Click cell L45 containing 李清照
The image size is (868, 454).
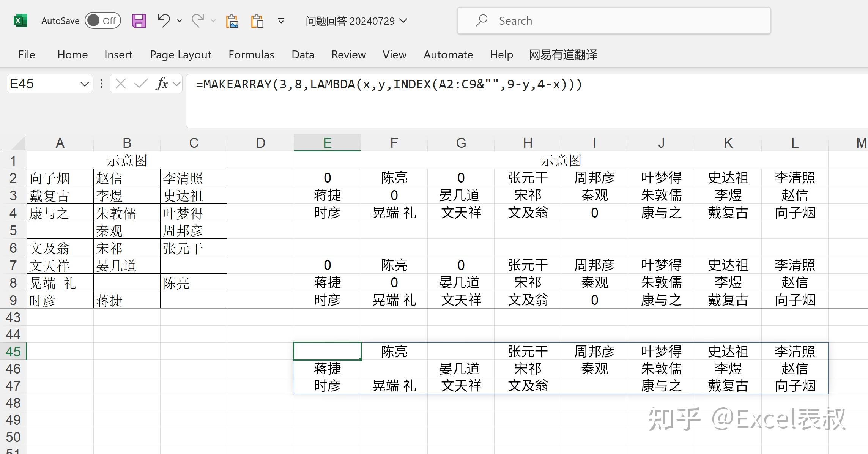coord(795,352)
